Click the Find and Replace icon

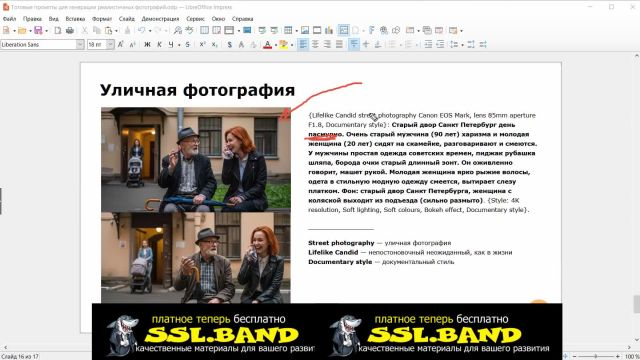178,30
